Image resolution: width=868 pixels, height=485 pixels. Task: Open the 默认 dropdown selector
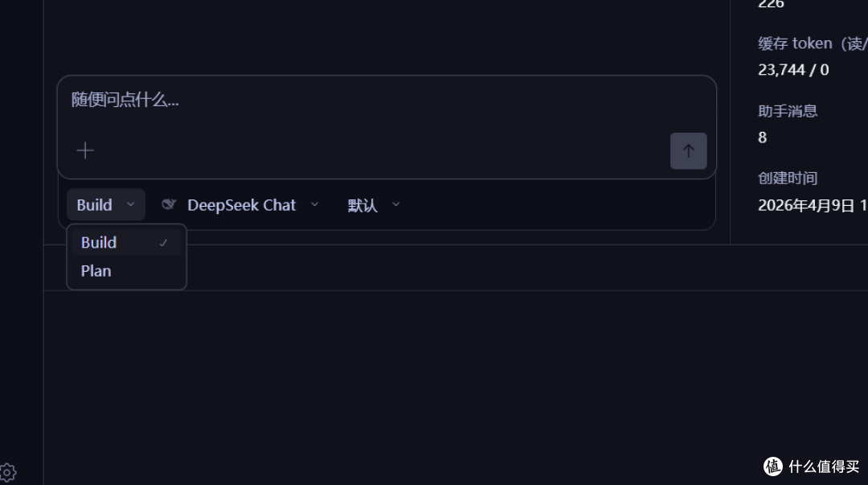tap(374, 205)
